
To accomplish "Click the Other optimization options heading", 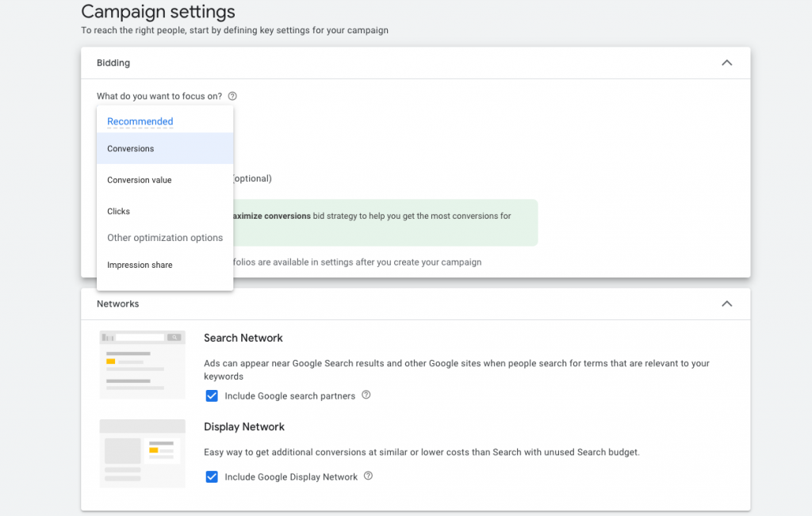I will click(165, 238).
